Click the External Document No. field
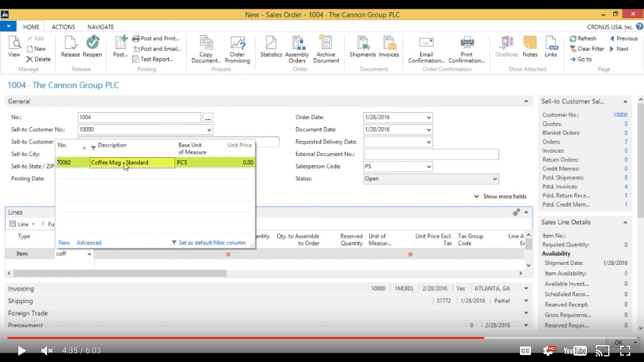This screenshot has height=362, width=644. [x=431, y=154]
